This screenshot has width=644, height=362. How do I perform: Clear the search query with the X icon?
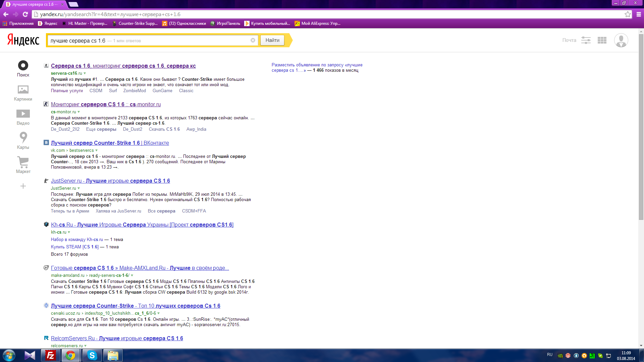253,41
